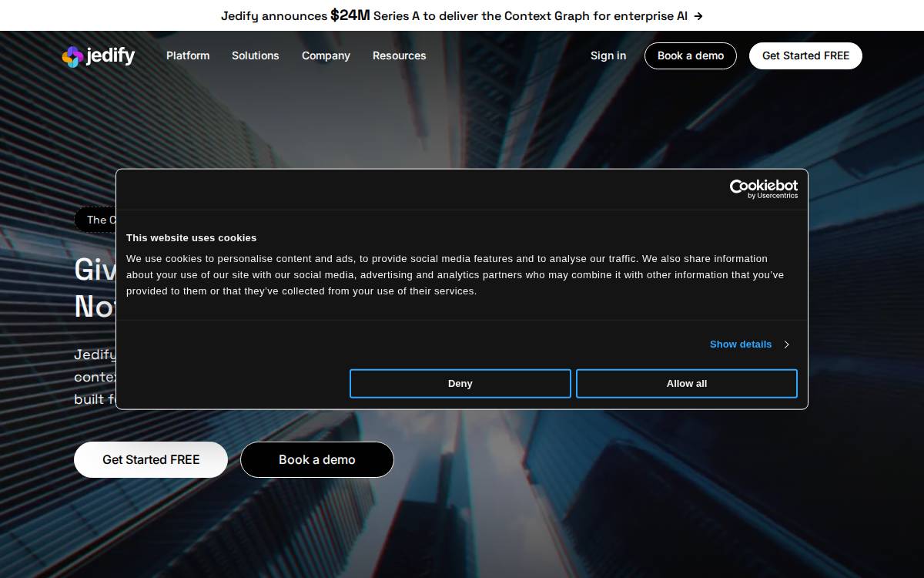Allow all cookies in the dialog

[687, 384]
